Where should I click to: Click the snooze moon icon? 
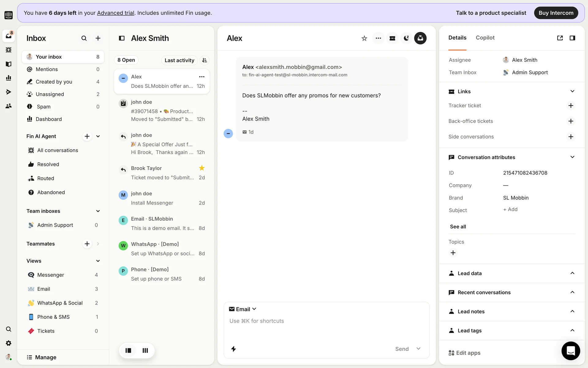tap(406, 38)
